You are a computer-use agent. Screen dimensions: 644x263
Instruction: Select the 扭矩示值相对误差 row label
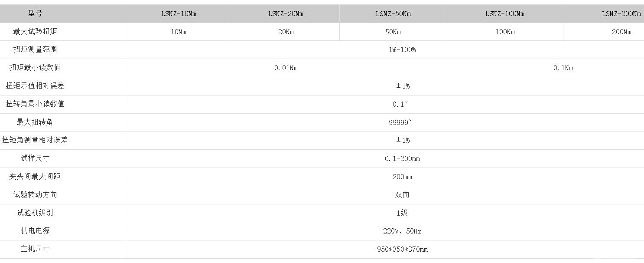[x=35, y=86]
